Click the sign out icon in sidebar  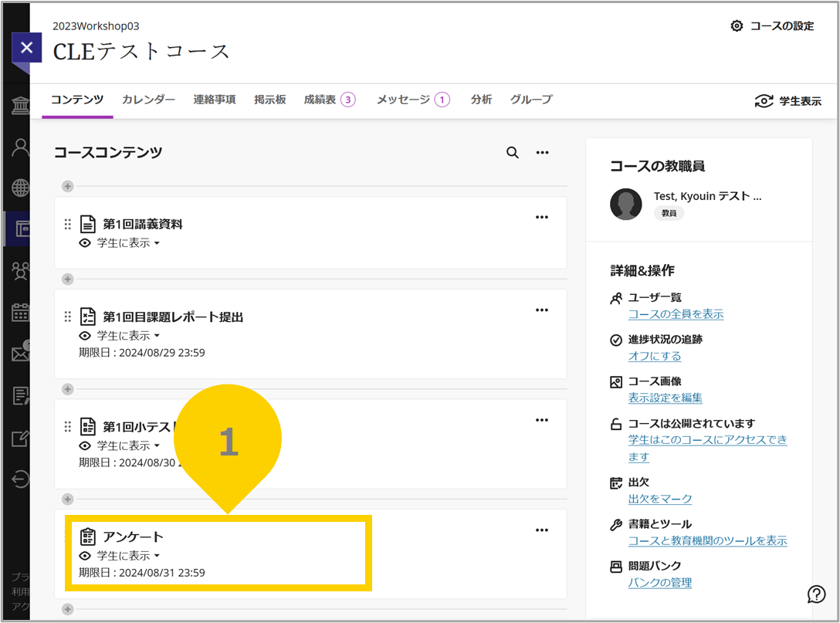click(x=20, y=479)
